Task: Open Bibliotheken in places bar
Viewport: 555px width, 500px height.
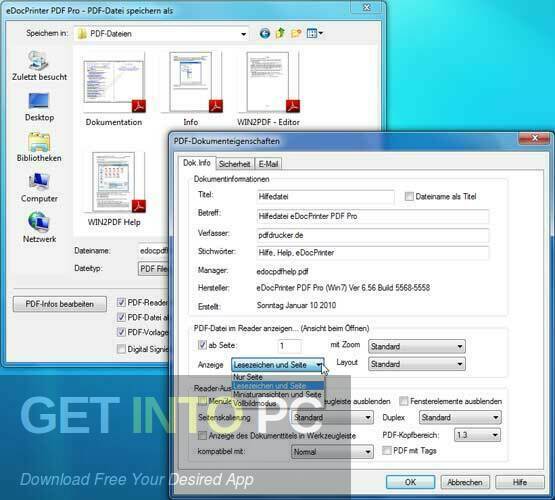Action: tap(39, 148)
